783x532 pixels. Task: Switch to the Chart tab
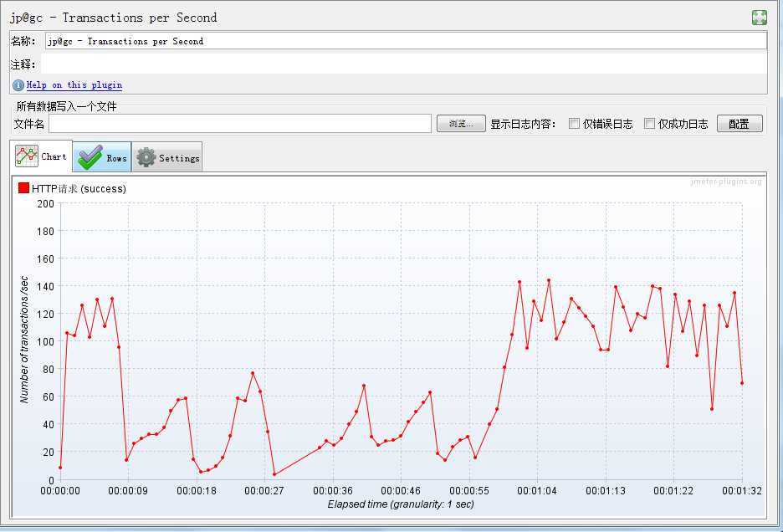(41, 156)
